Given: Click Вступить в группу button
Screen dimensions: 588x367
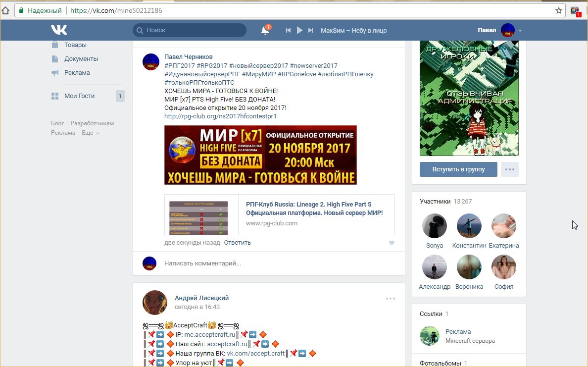Looking at the screenshot, I should click(x=458, y=169).
